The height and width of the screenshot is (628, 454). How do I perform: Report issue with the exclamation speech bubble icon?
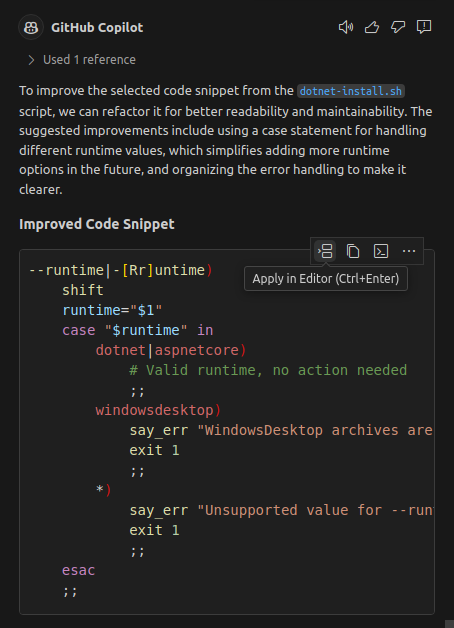[424, 27]
